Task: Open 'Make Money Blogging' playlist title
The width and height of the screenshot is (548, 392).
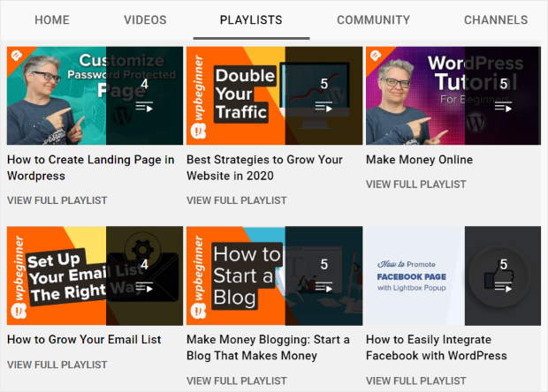Action: click(x=268, y=348)
